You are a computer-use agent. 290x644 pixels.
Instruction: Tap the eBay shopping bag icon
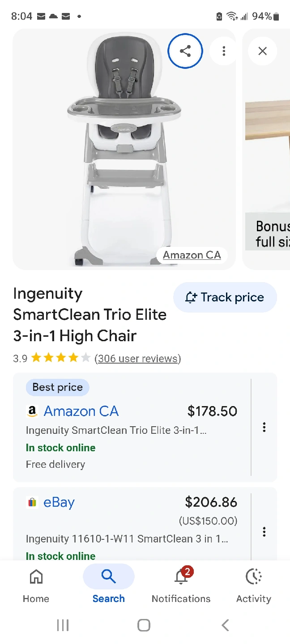[32, 503]
